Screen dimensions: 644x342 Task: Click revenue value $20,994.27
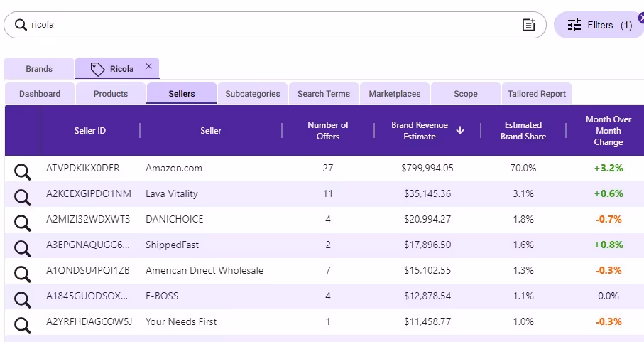[x=427, y=219]
